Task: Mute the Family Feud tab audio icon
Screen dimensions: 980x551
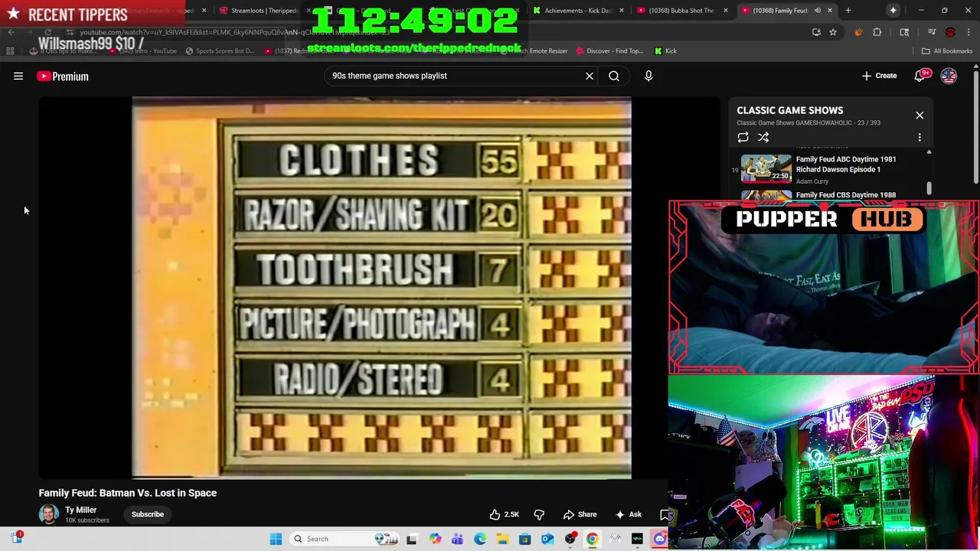Action: [818, 11]
